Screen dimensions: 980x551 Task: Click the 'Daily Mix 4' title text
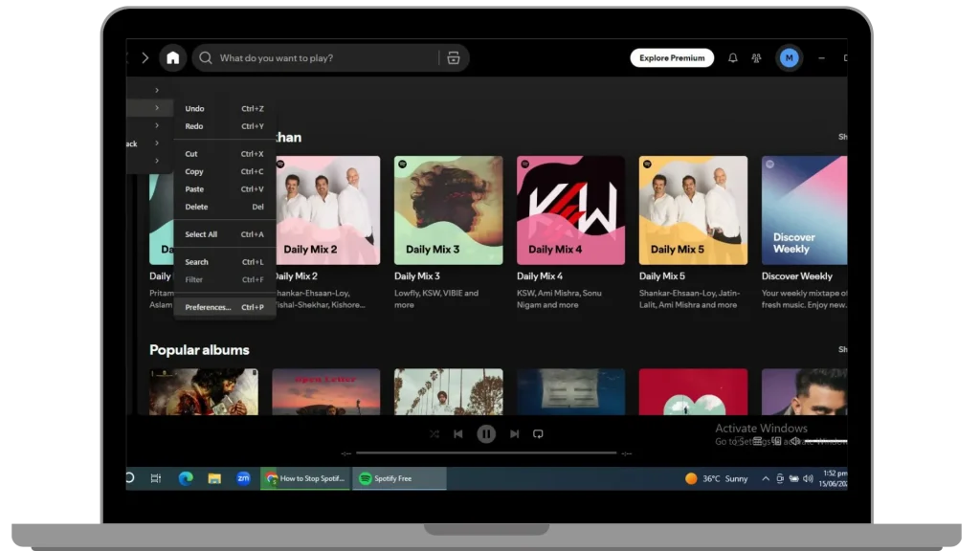click(540, 276)
